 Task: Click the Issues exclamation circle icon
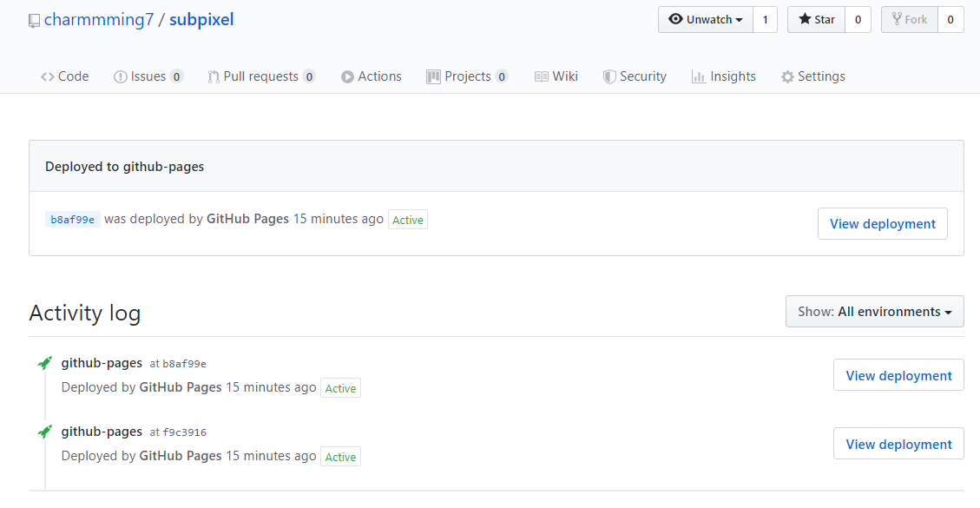click(120, 76)
